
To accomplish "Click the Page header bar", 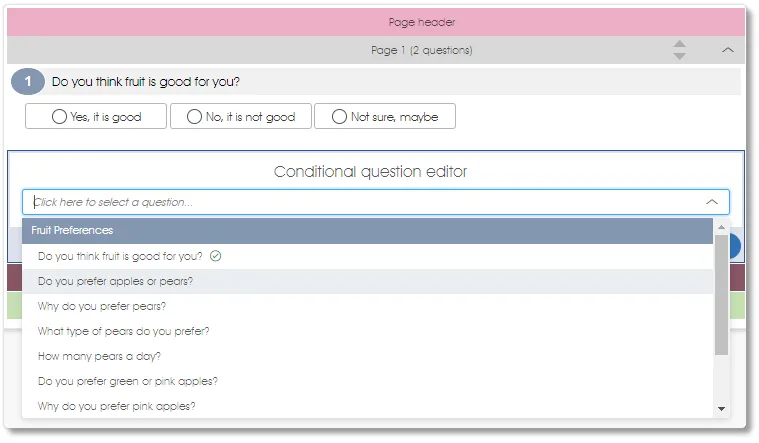I will (x=376, y=21).
